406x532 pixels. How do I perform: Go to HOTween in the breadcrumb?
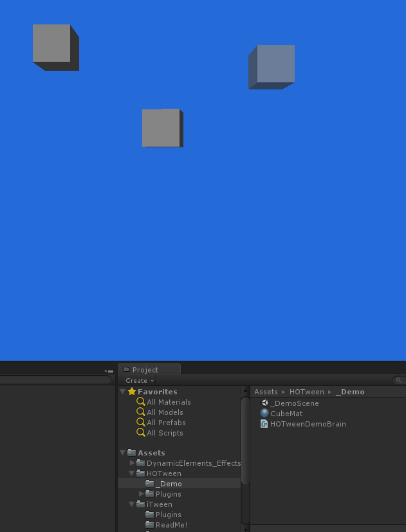306,392
